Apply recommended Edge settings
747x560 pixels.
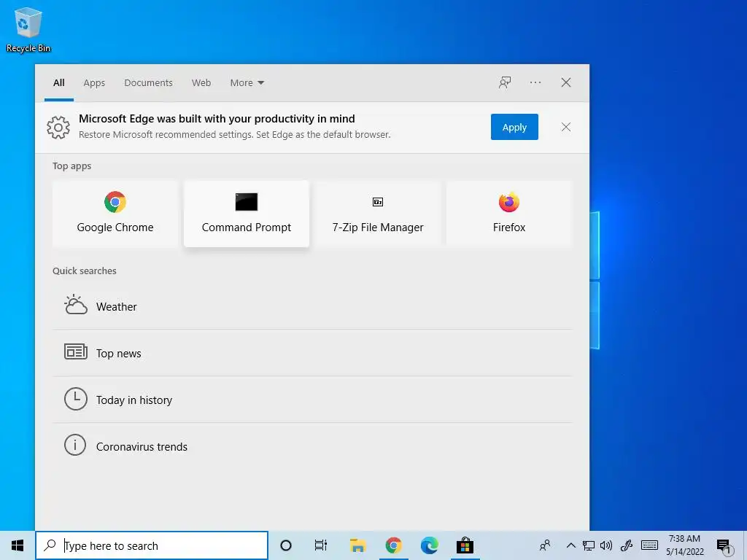(514, 127)
